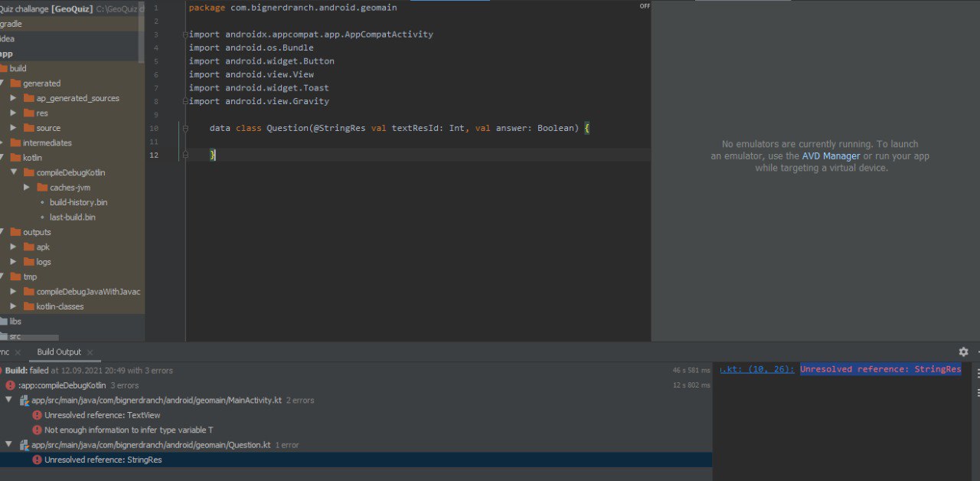Select the kotlin folder in project tree

point(32,158)
